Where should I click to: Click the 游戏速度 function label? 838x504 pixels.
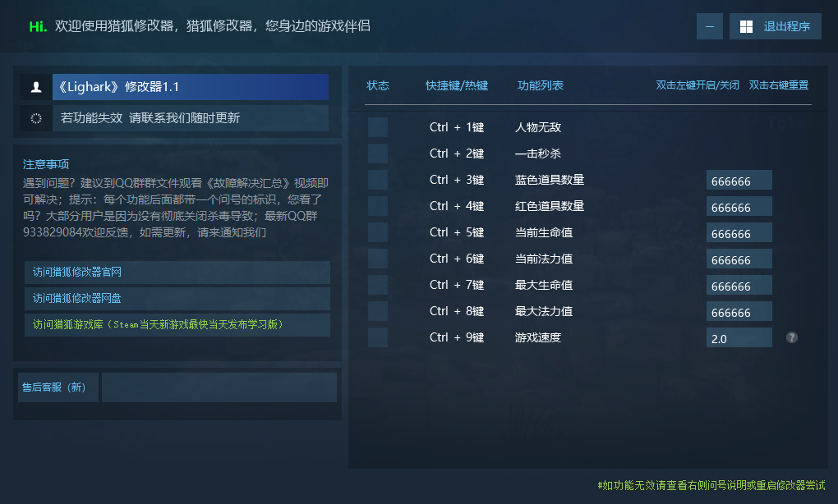pyautogui.click(x=538, y=337)
